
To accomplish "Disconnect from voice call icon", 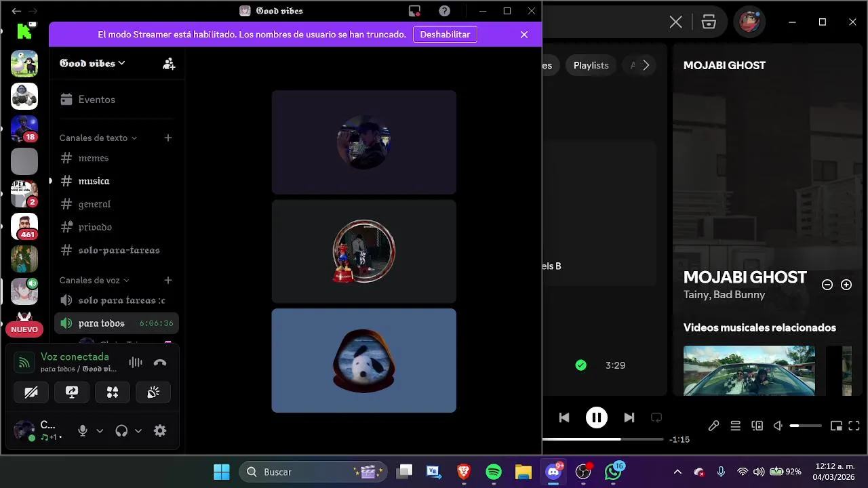I will coord(160,363).
